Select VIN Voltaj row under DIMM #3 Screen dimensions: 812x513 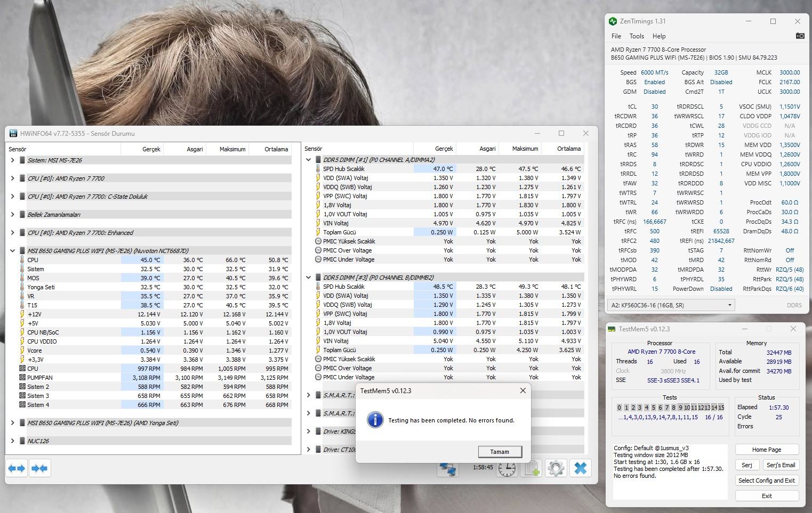(x=444, y=341)
